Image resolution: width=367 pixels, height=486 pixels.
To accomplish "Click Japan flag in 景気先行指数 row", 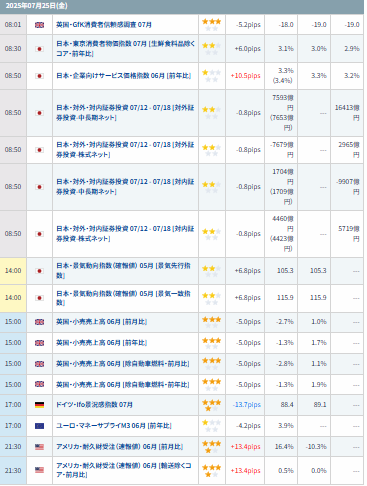I will click(39, 271).
